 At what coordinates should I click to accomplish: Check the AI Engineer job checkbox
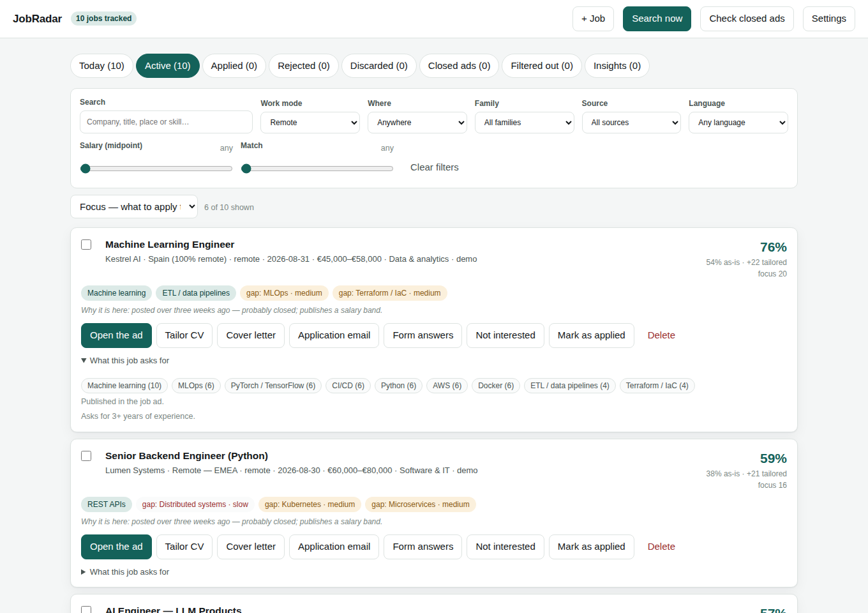[x=86, y=610]
